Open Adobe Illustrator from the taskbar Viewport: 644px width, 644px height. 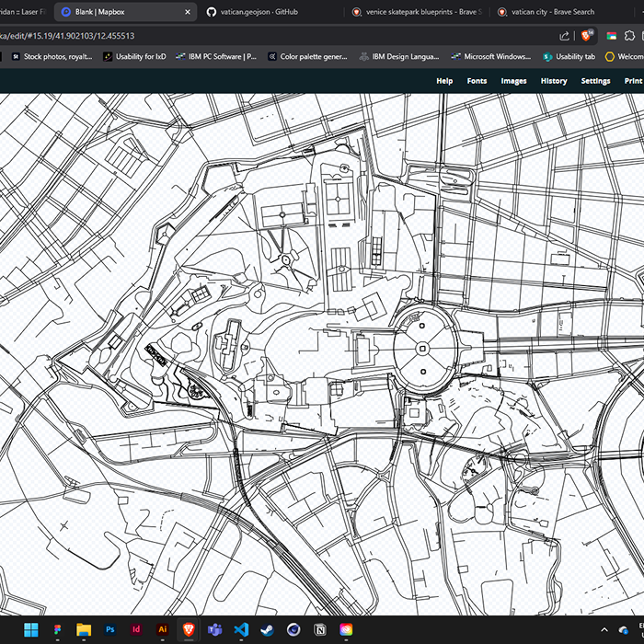tap(163, 629)
